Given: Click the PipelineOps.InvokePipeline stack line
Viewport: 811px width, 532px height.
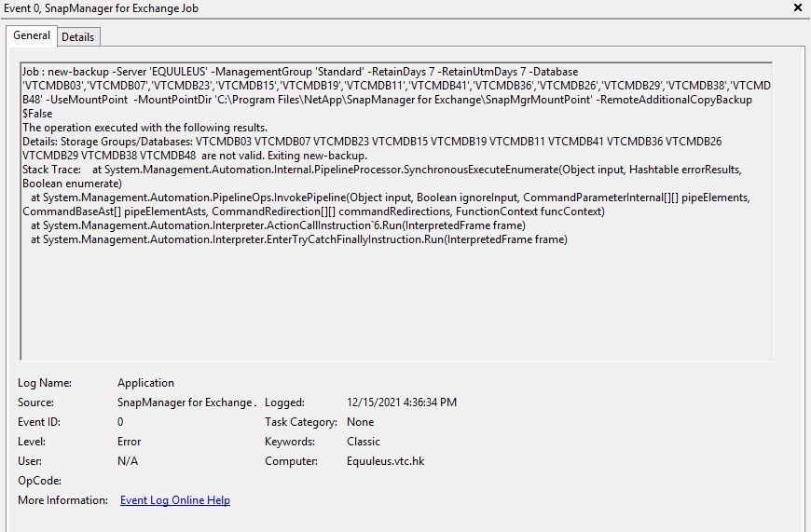Looking at the screenshot, I should [x=391, y=198].
